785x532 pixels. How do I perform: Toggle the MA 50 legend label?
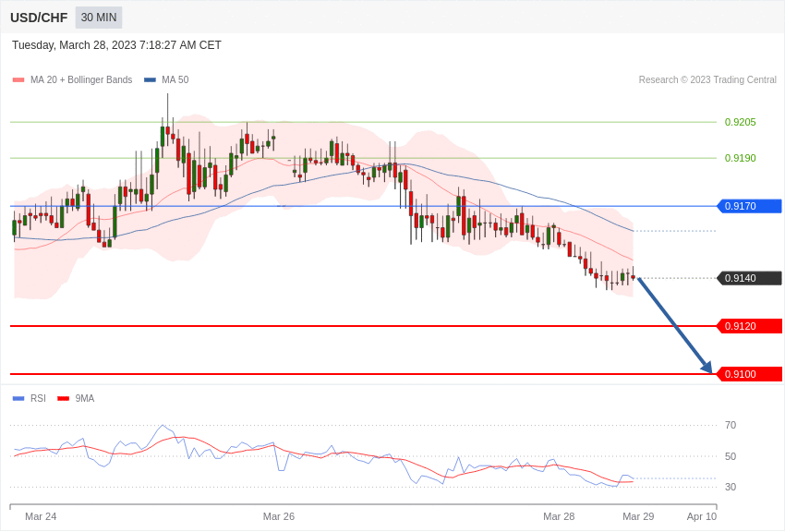point(175,80)
